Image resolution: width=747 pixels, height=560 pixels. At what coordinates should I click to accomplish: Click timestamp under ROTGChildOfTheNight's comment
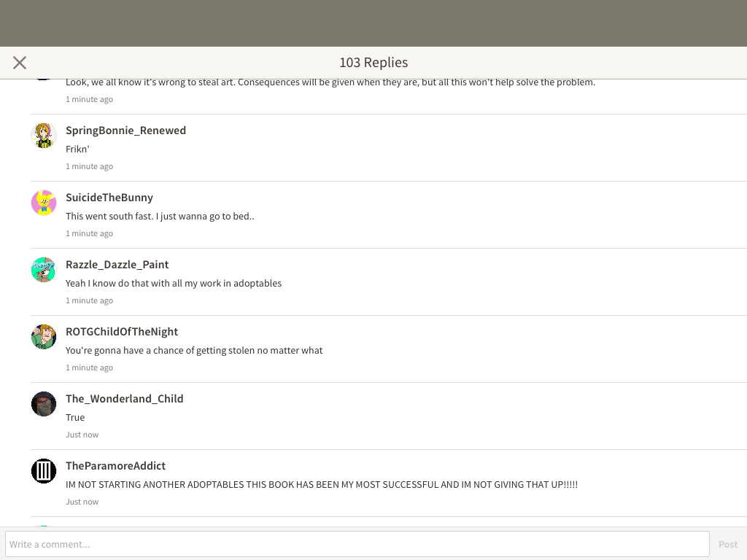(90, 368)
